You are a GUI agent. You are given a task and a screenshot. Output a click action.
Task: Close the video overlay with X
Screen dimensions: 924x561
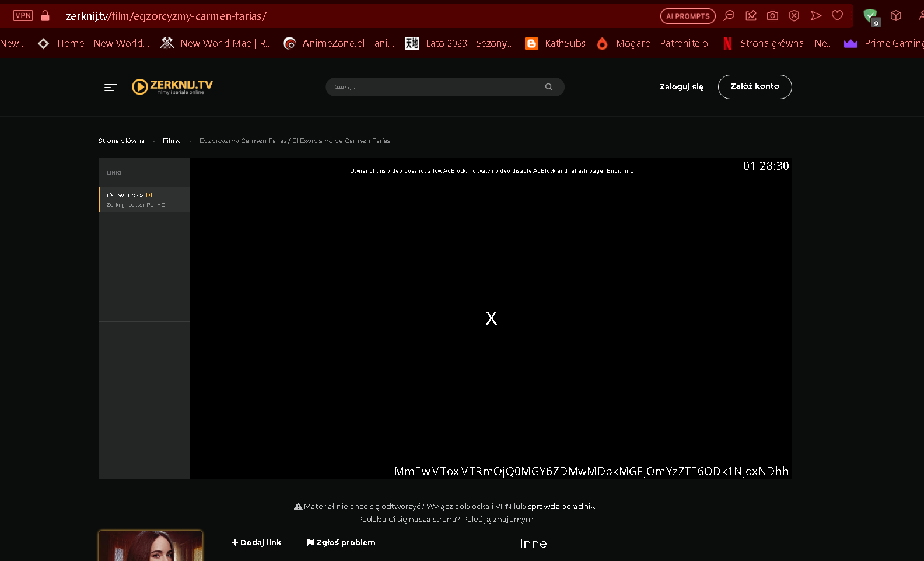click(491, 318)
